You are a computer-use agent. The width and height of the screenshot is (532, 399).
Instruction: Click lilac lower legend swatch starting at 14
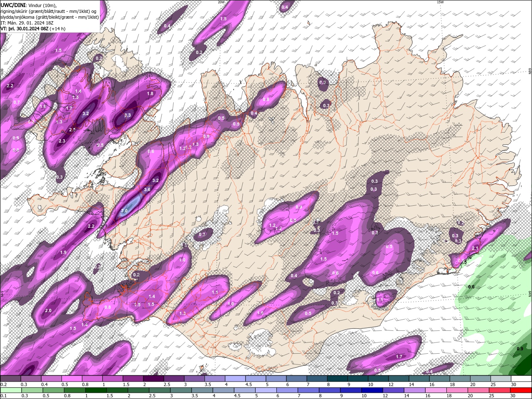click(x=414, y=390)
